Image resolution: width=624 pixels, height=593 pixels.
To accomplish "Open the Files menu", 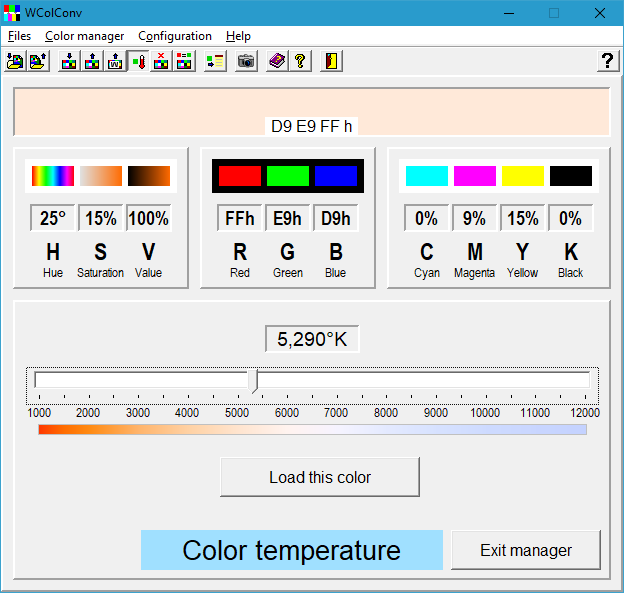I will pyautogui.click(x=20, y=36).
